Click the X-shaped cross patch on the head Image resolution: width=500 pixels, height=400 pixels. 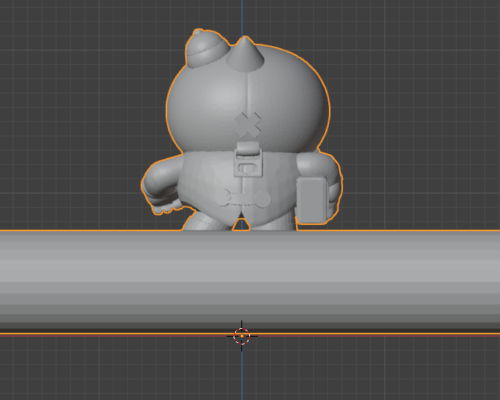pos(248,125)
